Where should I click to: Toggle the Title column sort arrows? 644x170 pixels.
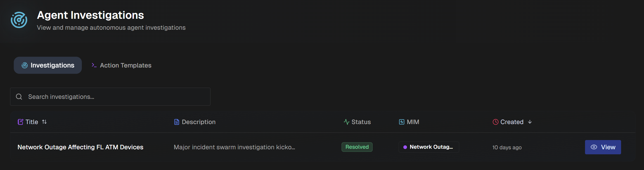(44, 122)
